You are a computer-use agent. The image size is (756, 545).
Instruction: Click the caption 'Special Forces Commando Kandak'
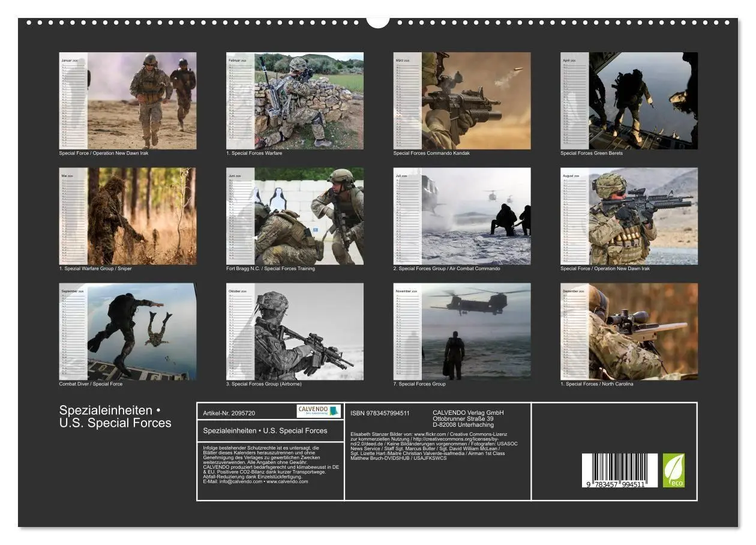pyautogui.click(x=431, y=153)
